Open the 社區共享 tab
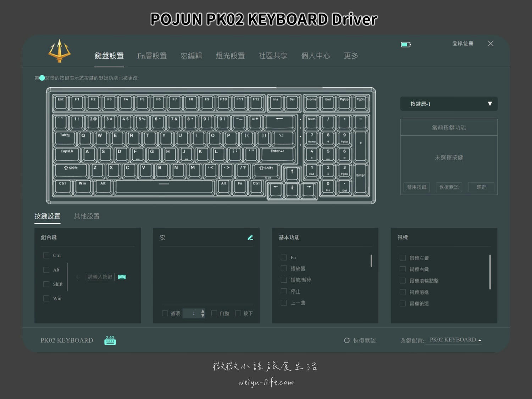 (x=273, y=56)
